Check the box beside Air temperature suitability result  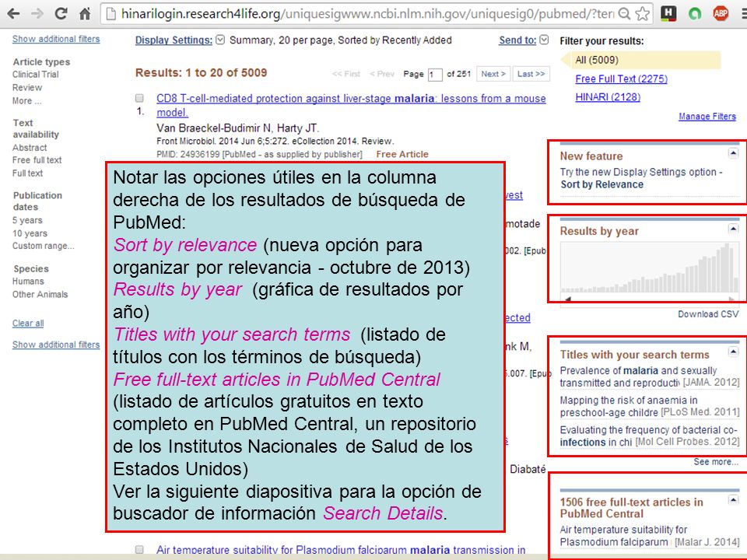point(139,550)
